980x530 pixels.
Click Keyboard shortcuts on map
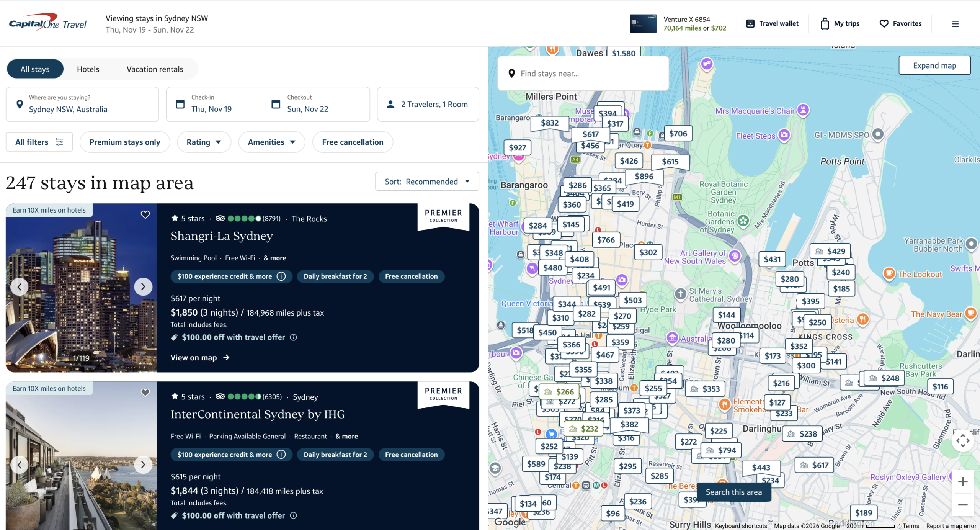tap(741, 526)
